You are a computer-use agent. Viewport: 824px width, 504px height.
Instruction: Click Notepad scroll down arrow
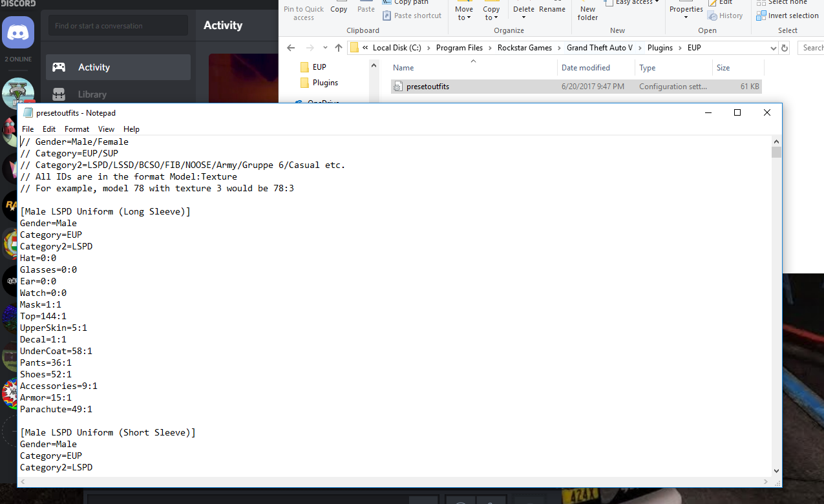click(776, 471)
